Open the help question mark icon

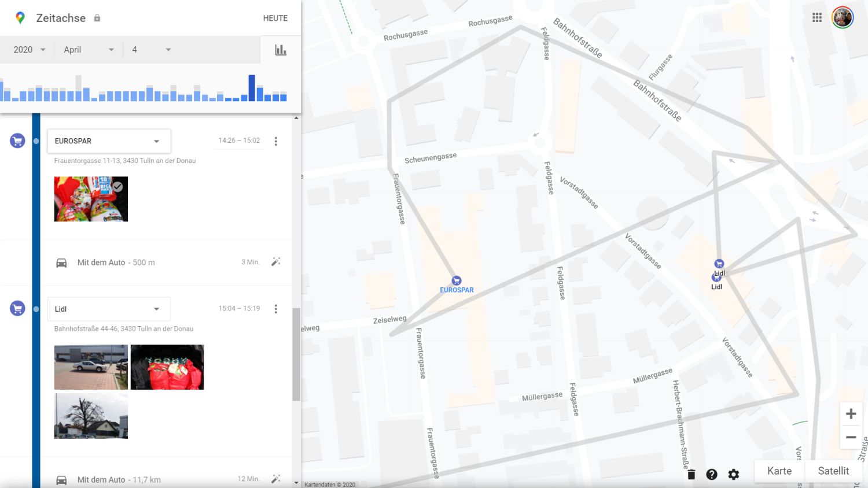point(712,475)
